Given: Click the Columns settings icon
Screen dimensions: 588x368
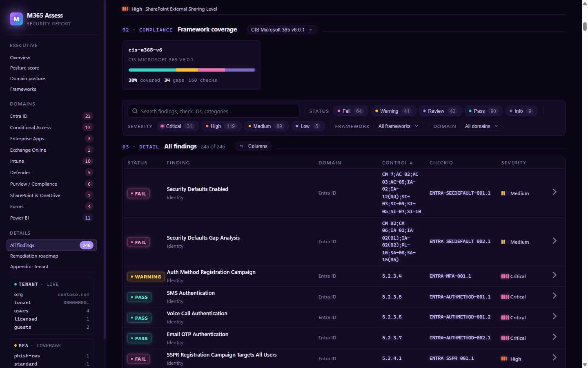Looking at the screenshot, I should [241, 146].
